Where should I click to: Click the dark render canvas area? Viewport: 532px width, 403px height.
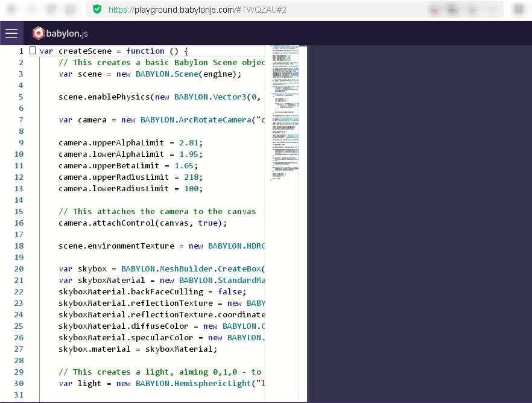pos(420,223)
